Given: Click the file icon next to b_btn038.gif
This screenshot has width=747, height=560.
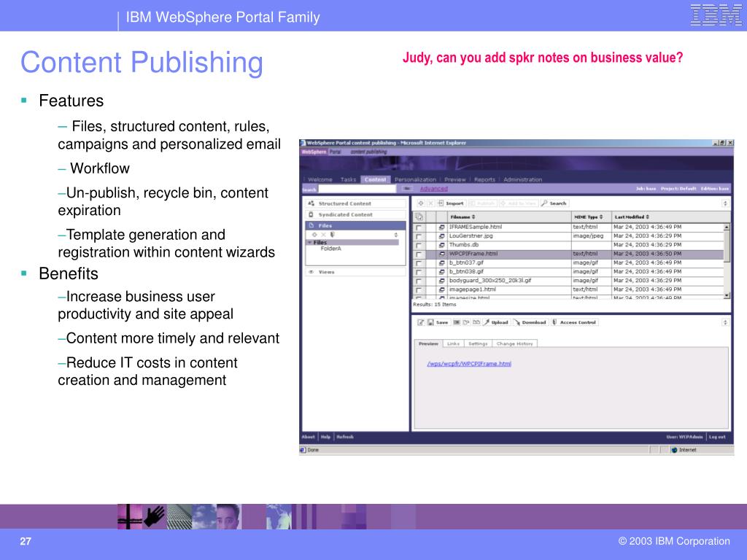Looking at the screenshot, I should click(x=441, y=272).
